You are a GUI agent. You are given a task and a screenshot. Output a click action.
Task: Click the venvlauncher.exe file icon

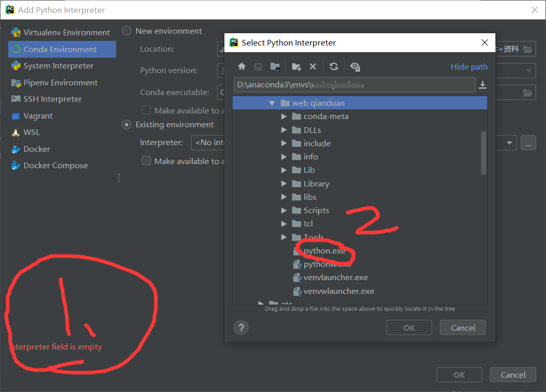tap(297, 278)
